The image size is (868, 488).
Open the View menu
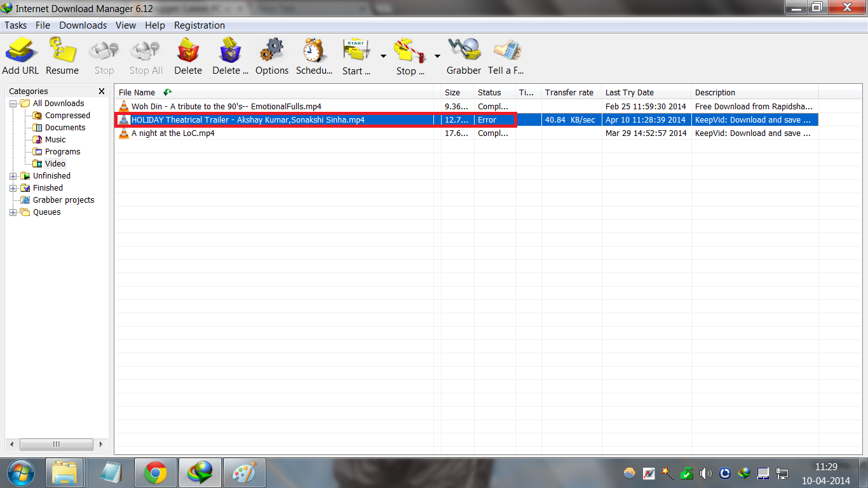pyautogui.click(x=126, y=25)
